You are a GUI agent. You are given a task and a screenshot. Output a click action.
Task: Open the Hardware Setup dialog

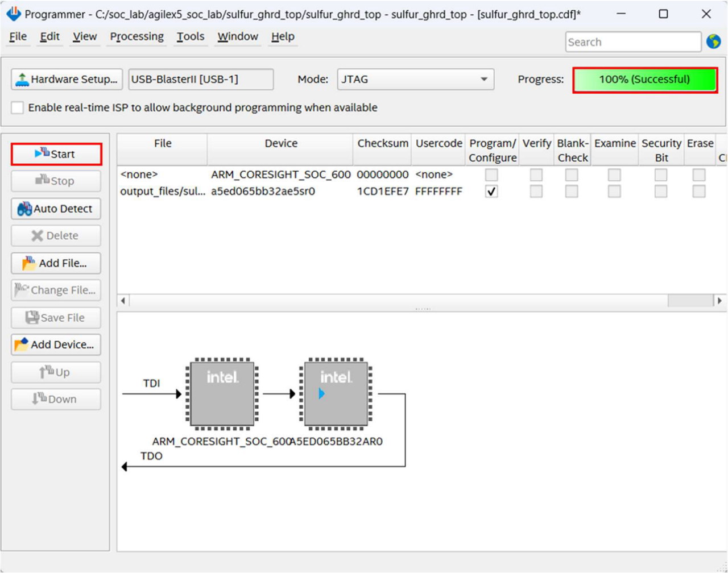point(67,80)
